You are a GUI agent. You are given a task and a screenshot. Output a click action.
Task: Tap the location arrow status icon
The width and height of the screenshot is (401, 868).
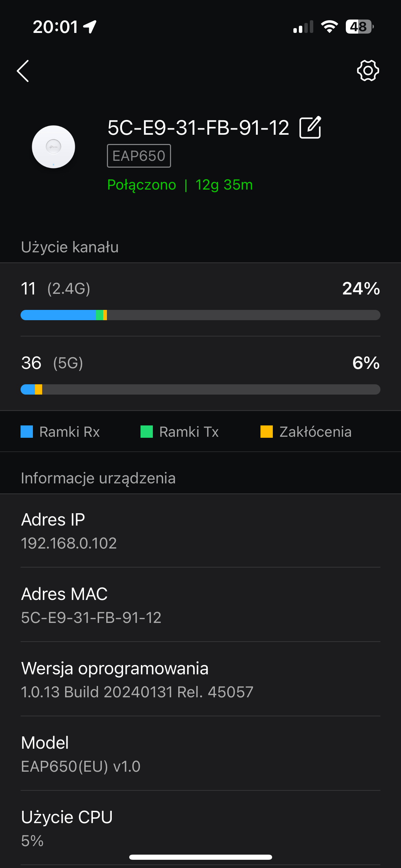coord(90,27)
